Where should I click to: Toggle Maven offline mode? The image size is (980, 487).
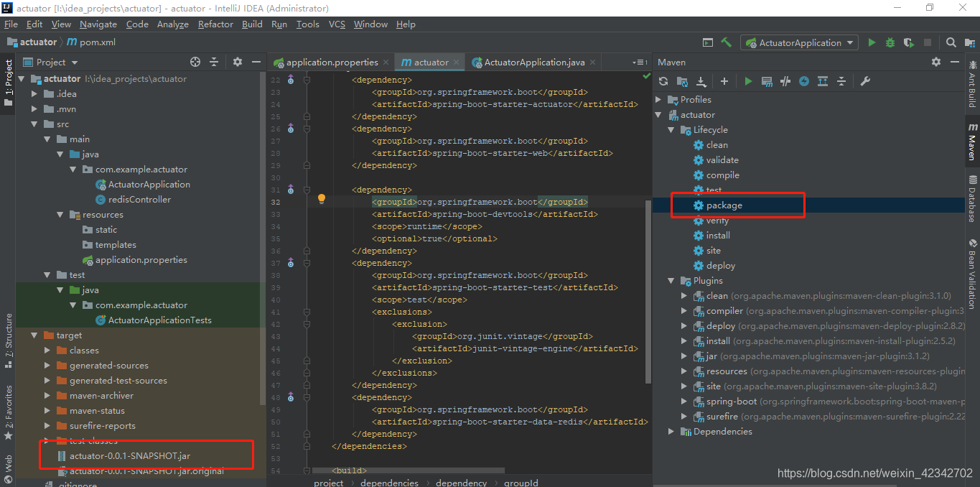coord(785,81)
